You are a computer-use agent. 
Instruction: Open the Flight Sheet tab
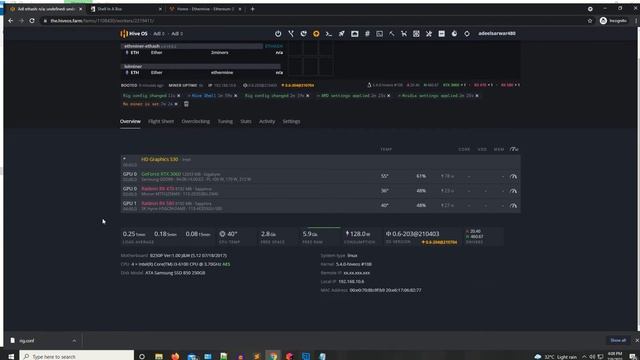pyautogui.click(x=161, y=121)
